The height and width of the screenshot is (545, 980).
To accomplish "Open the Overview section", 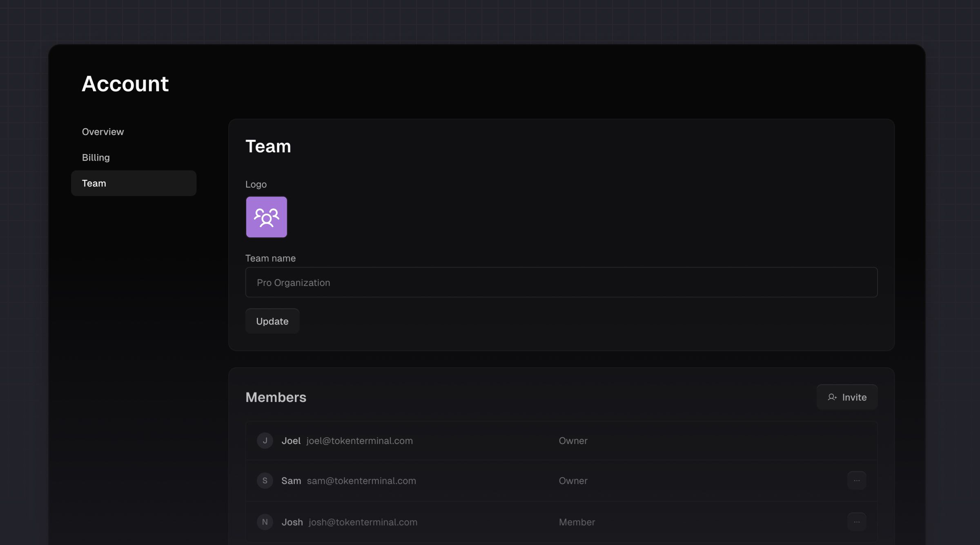I will pos(103,132).
